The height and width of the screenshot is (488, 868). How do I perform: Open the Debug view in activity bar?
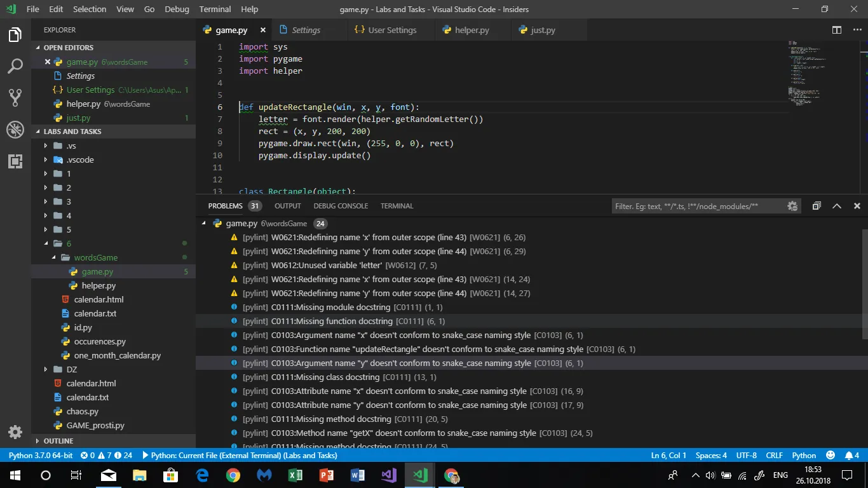click(15, 130)
